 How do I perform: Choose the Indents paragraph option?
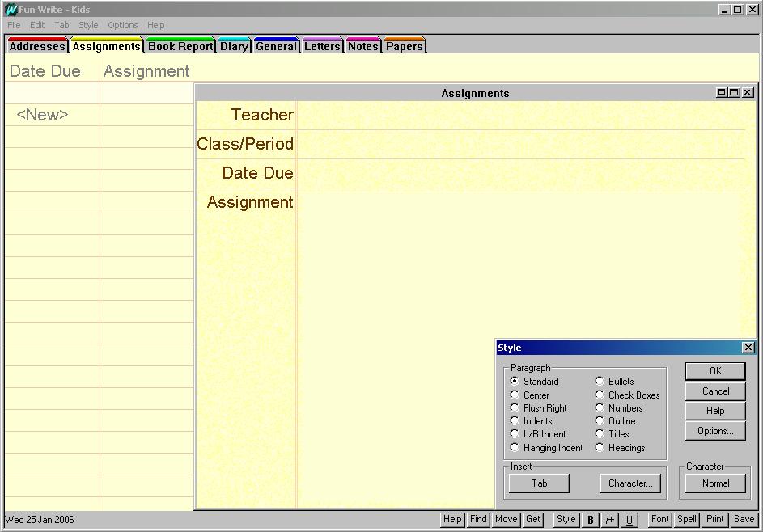[515, 420]
